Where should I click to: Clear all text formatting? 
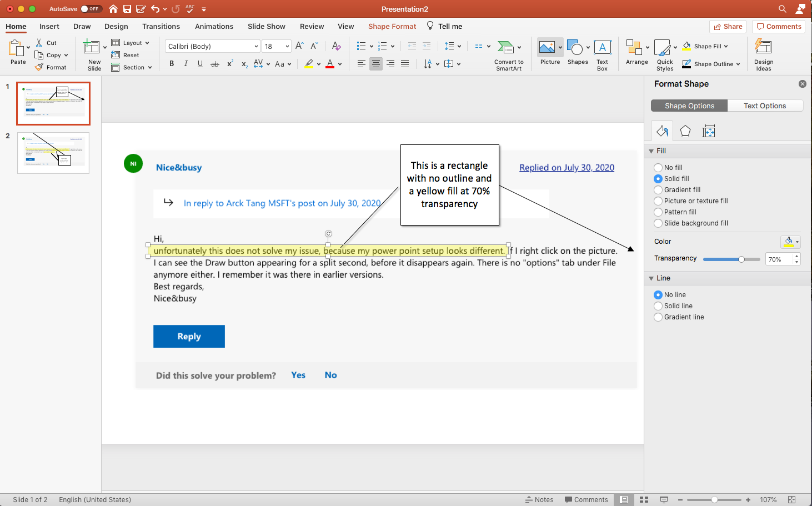tap(336, 46)
